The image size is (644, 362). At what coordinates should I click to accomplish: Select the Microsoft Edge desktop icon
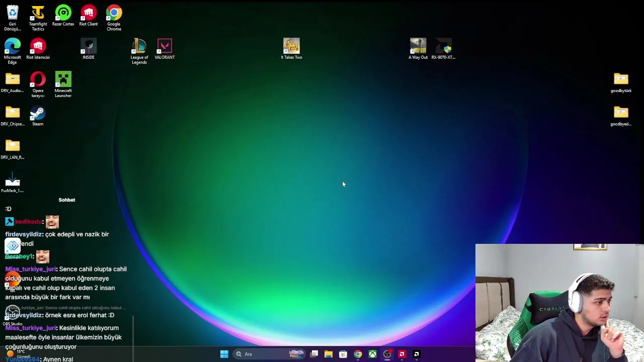tap(12, 51)
